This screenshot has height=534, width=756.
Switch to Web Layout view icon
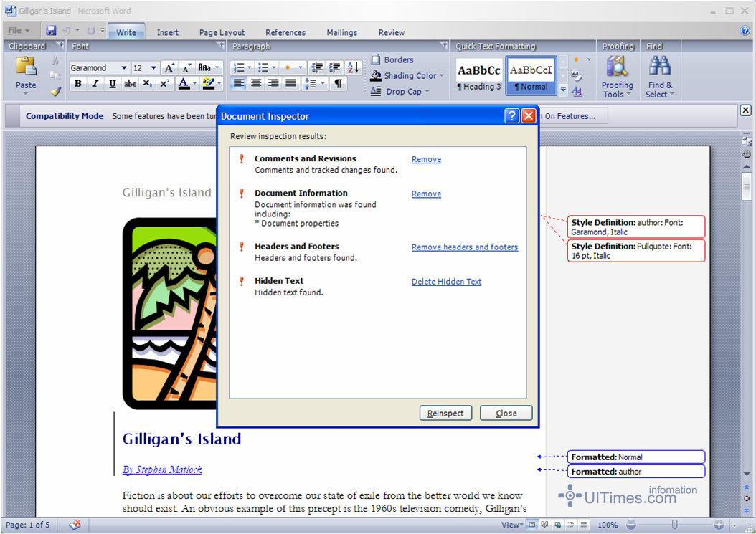click(x=558, y=525)
